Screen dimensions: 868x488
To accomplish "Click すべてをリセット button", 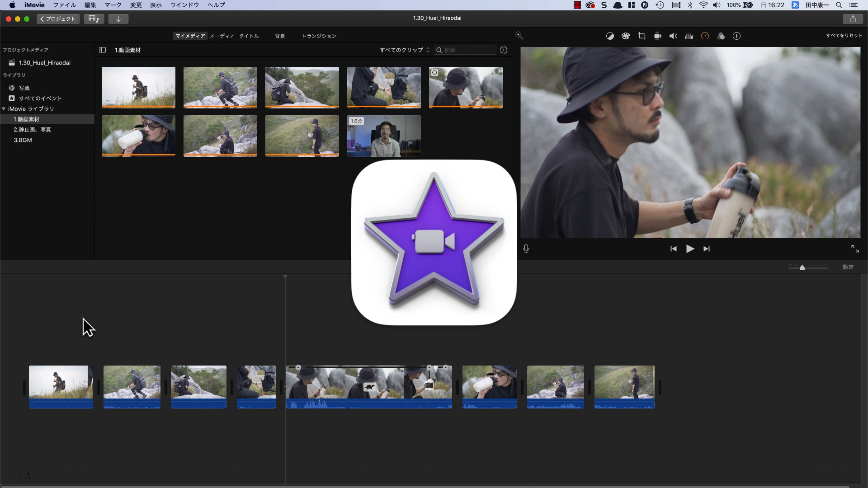I will [x=844, y=36].
